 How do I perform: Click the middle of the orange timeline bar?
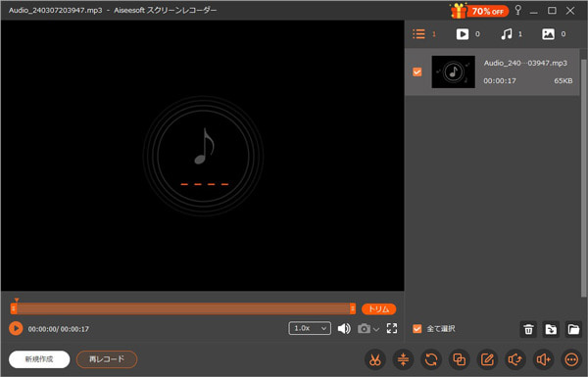[x=183, y=308]
